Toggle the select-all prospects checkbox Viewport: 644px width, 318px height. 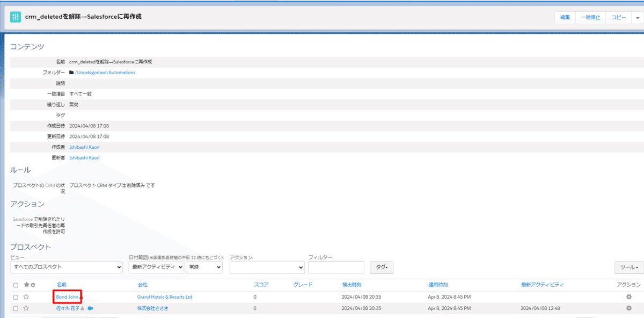coord(16,285)
